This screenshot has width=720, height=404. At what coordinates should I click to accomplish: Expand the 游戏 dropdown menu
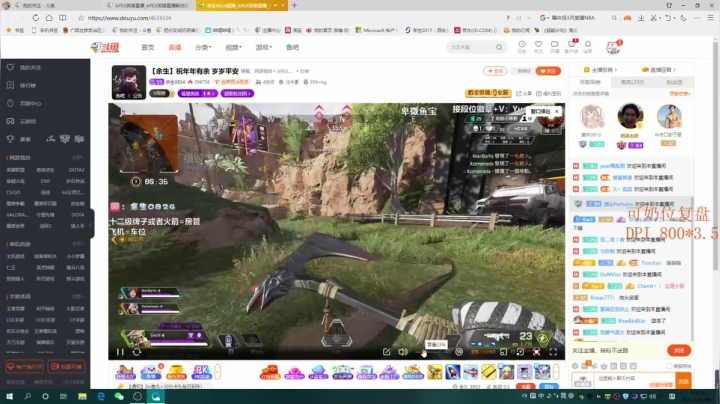(264, 47)
